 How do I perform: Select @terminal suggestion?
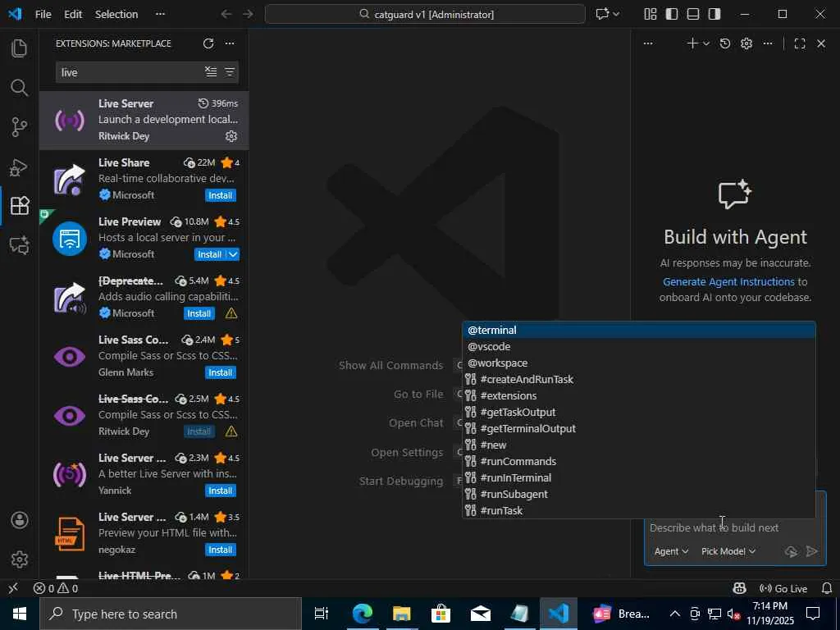click(x=638, y=330)
